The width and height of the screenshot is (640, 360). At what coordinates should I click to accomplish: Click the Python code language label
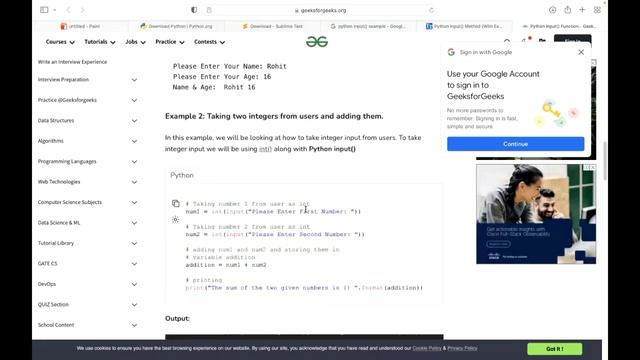(x=182, y=175)
